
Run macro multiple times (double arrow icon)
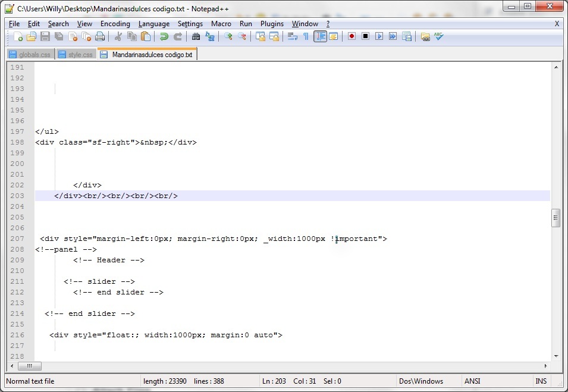(x=393, y=36)
